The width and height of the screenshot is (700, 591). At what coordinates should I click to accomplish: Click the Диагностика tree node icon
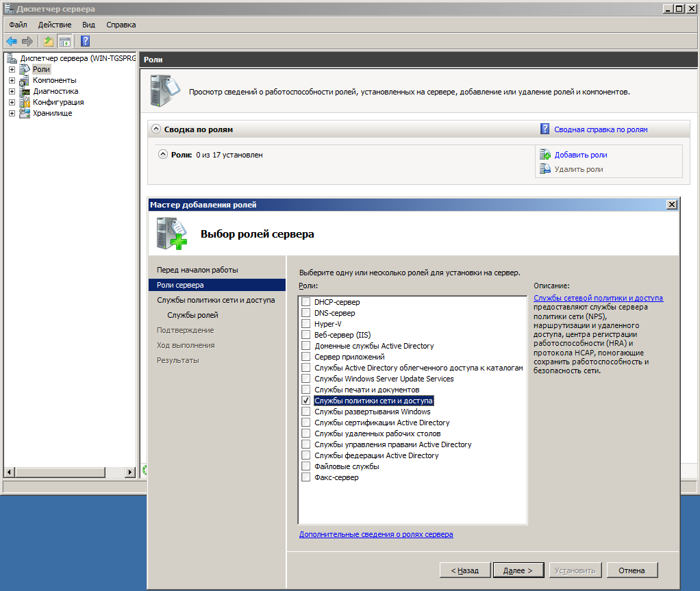tap(25, 91)
